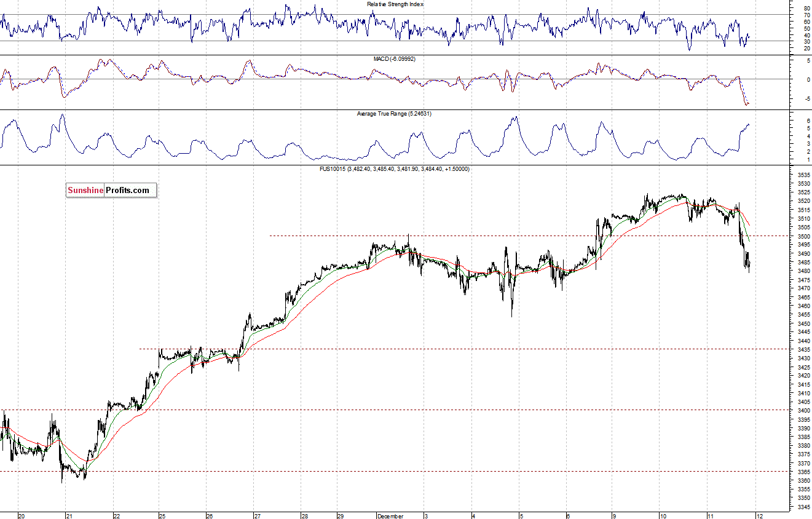This screenshot has width=812, height=519.
Task: Click the 3415 price axis label
Action: click(x=803, y=384)
